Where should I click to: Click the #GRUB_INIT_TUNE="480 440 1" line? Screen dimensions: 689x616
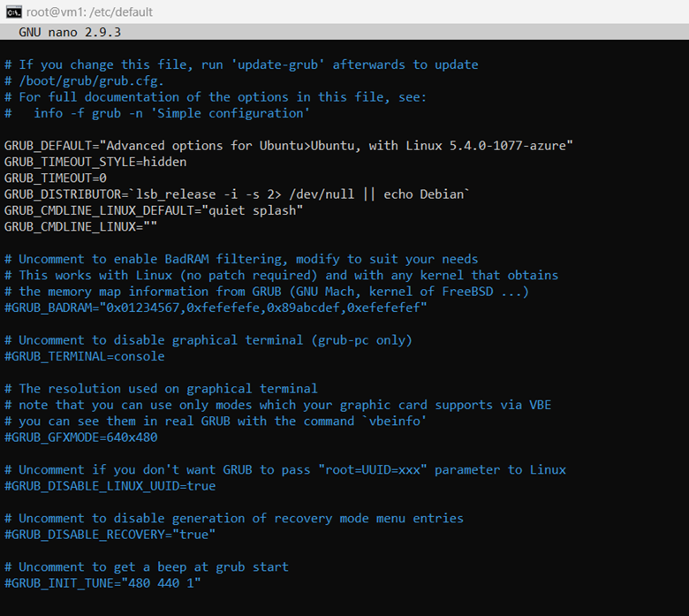click(102, 583)
